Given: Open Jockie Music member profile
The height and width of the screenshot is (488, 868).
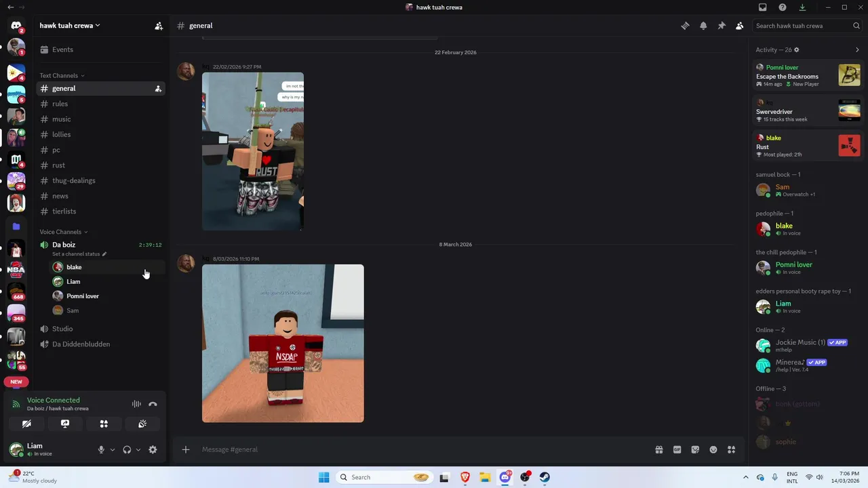Looking at the screenshot, I should pyautogui.click(x=807, y=346).
